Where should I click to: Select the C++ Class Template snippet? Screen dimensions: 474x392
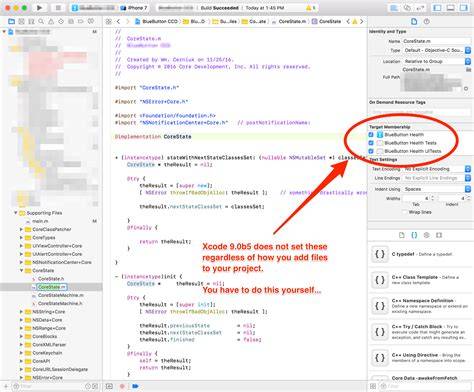pyautogui.click(x=421, y=280)
